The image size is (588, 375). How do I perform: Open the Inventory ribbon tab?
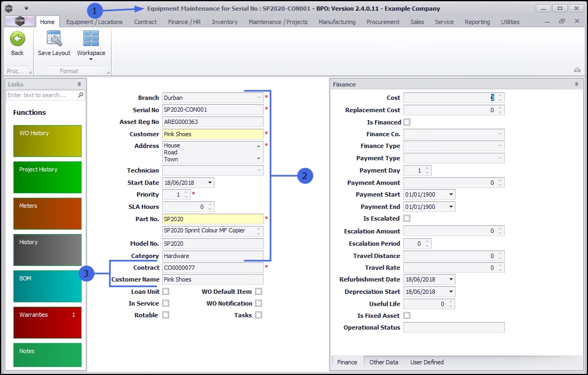point(225,22)
